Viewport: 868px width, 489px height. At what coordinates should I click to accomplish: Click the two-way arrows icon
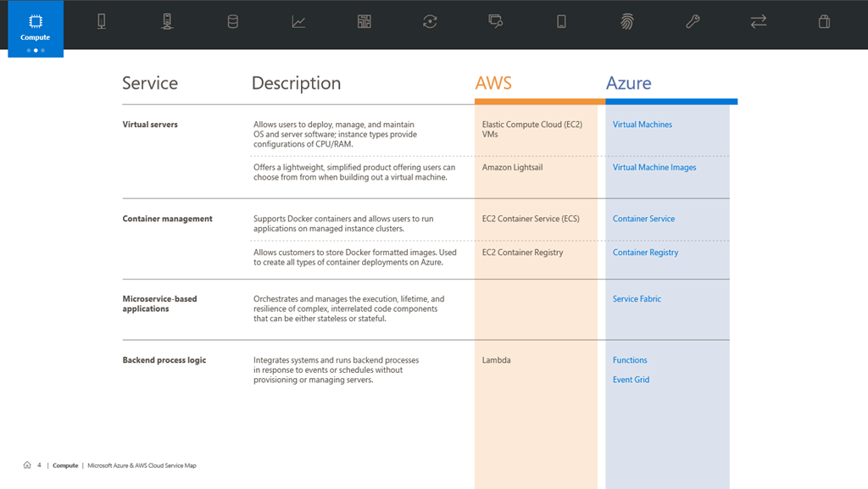[758, 22]
